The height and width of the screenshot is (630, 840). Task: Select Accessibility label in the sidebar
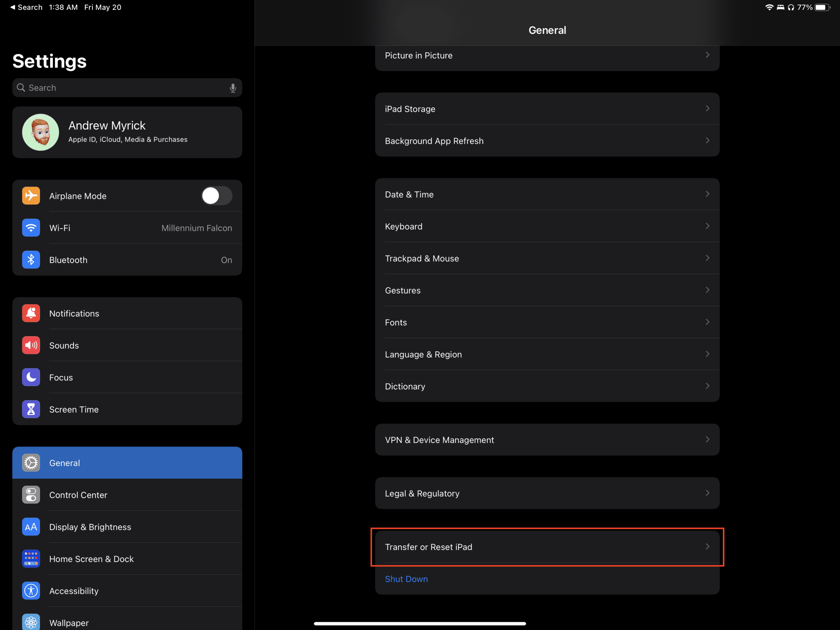74,591
